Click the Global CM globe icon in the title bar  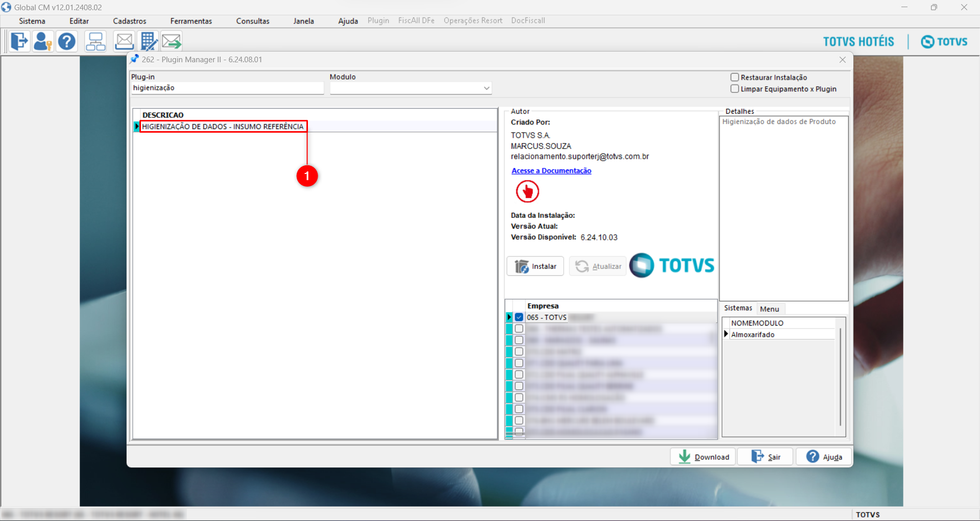click(6, 7)
